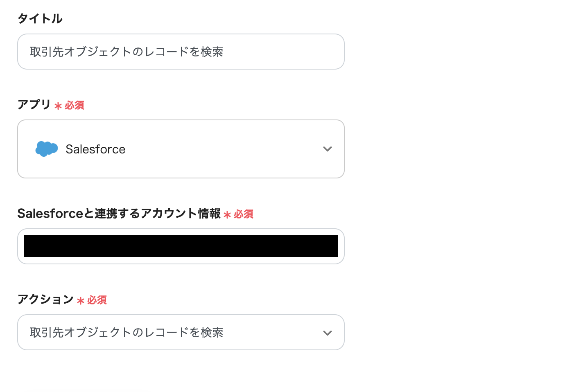Expand the アクション dropdown chevron arrow
Image resolution: width=565 pixels, height=392 pixels.
pyautogui.click(x=327, y=333)
